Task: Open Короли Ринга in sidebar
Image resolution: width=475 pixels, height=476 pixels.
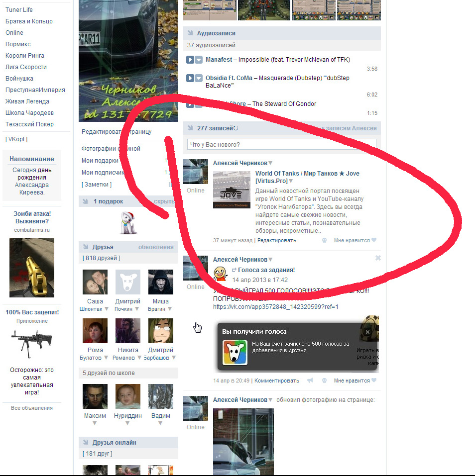Action: click(x=24, y=56)
